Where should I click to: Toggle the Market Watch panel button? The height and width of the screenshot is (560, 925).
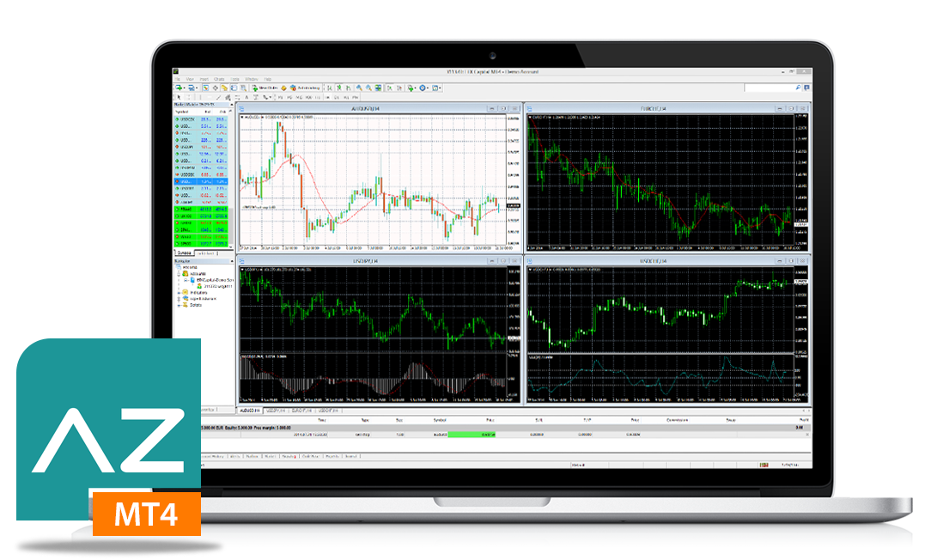pos(205,88)
